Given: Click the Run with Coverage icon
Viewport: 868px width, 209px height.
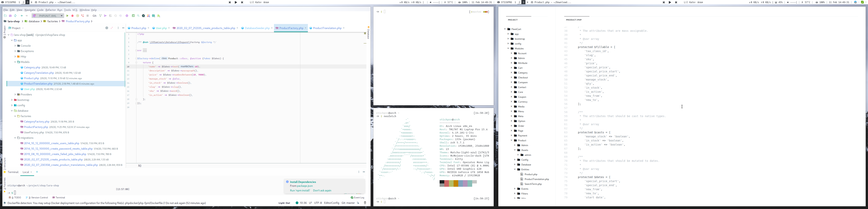Looking at the screenshot, I should [77, 16].
